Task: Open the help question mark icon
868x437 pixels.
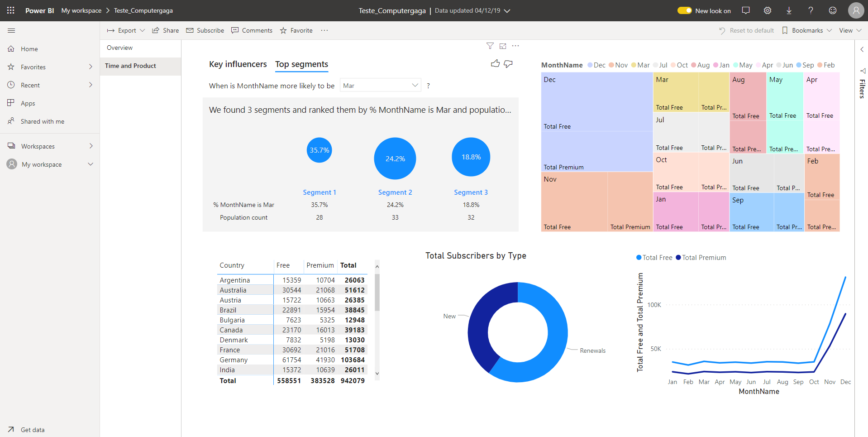Action: click(811, 10)
